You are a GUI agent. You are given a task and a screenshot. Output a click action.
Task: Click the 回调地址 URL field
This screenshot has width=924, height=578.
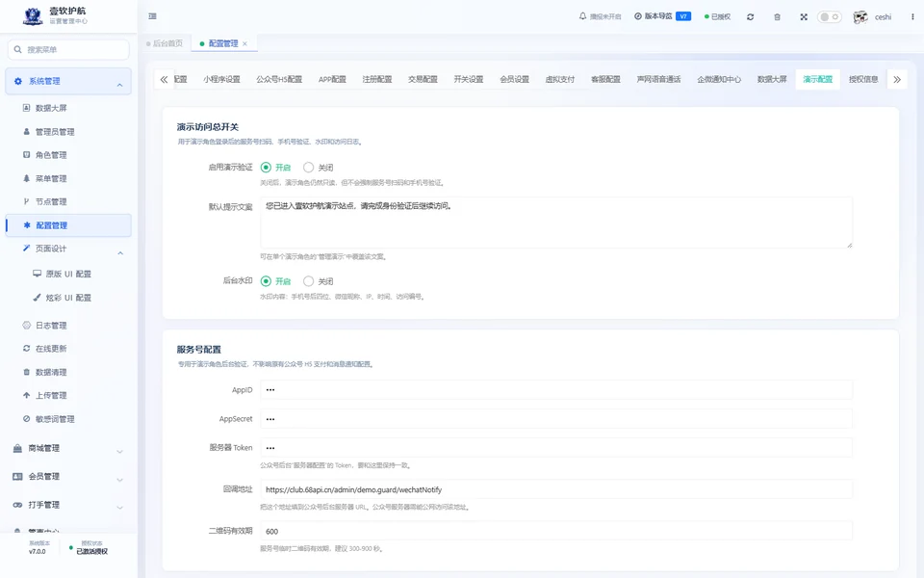pos(556,489)
